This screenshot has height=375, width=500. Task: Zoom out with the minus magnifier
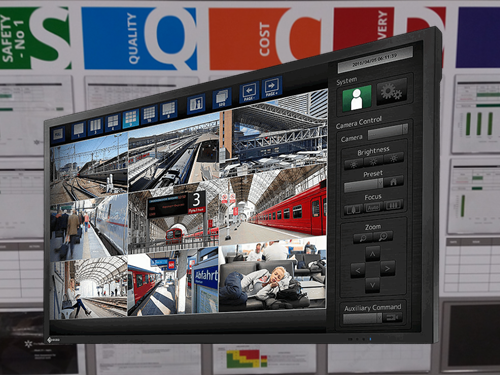tap(363, 238)
